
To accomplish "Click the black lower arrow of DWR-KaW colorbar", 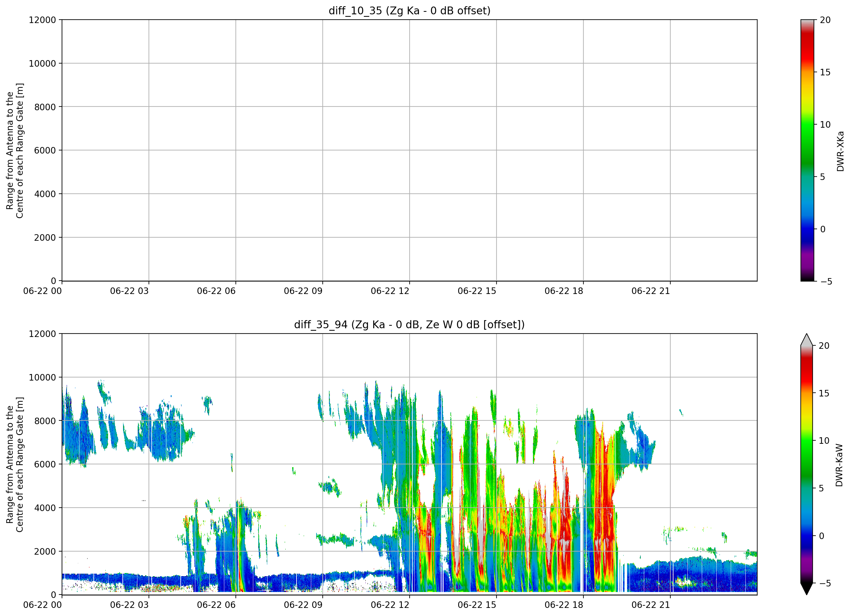I will (x=807, y=589).
